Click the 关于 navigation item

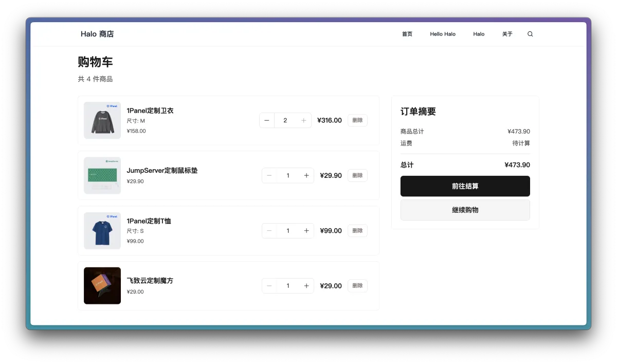coord(507,34)
